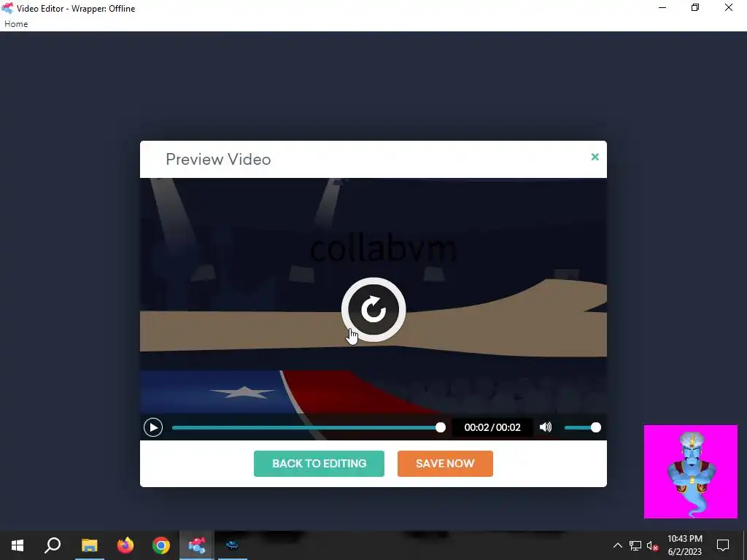
Task: Open the taskbar clock and date
Action: 685,545
